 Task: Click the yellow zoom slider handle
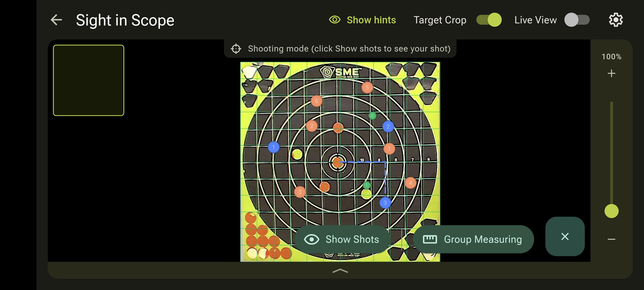(x=612, y=211)
